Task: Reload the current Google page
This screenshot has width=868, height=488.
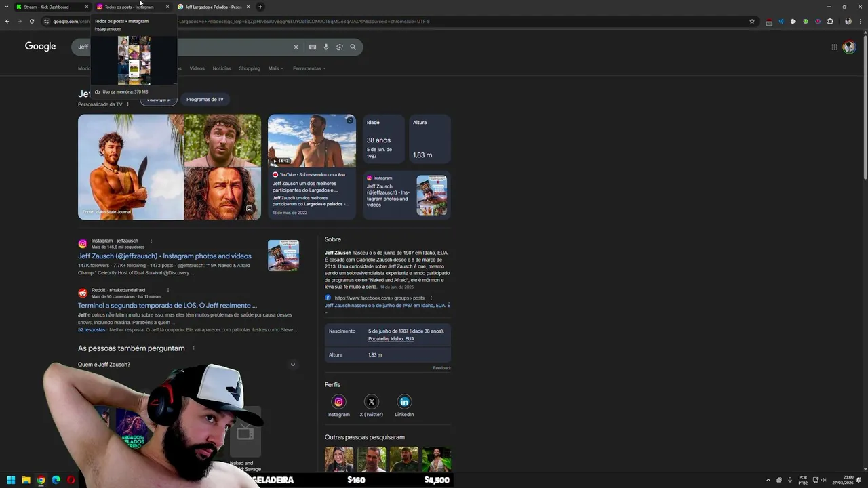Action: [32, 21]
